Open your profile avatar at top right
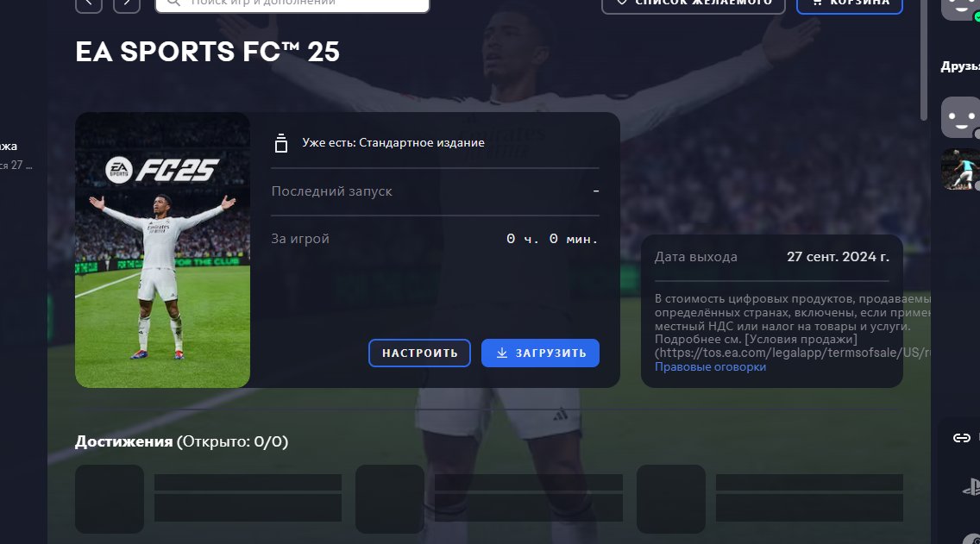The width and height of the screenshot is (980, 544). coord(961,9)
